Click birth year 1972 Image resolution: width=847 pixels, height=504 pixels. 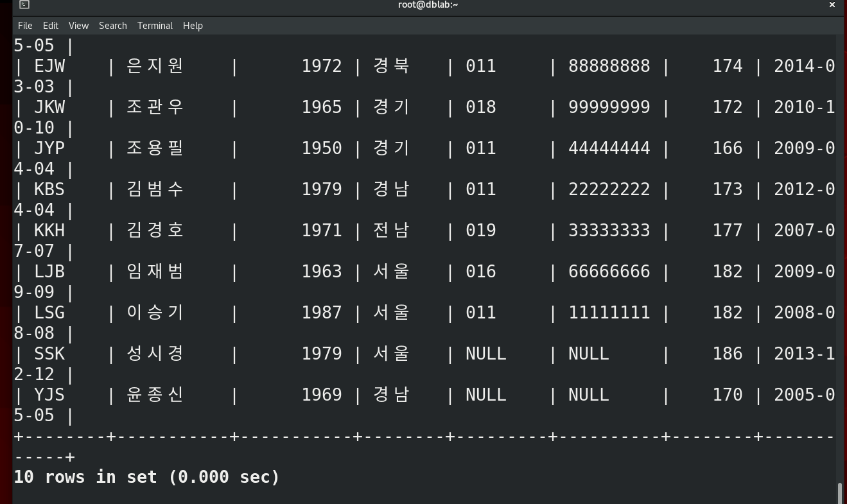click(x=322, y=66)
